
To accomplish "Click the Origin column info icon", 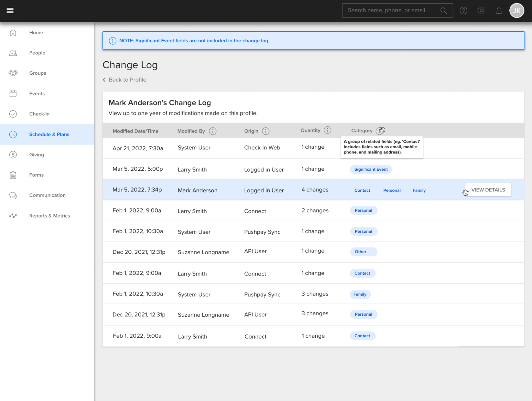I will tap(265, 131).
